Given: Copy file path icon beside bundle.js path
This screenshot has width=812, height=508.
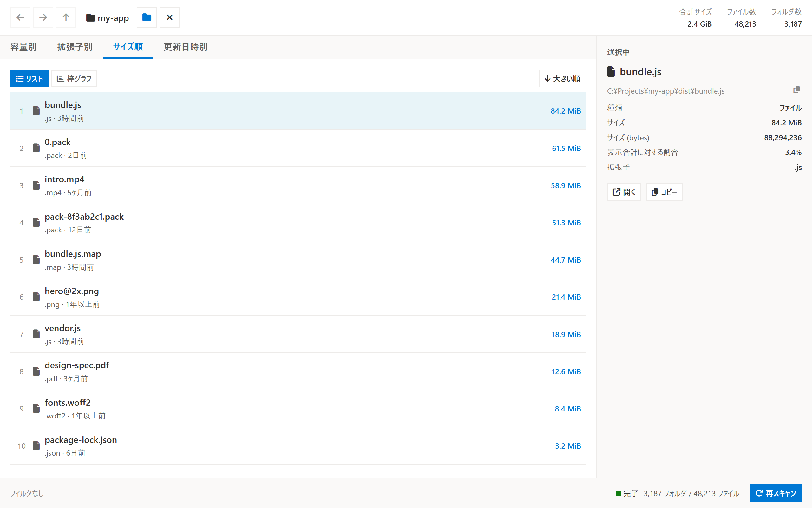Looking at the screenshot, I should (796, 90).
